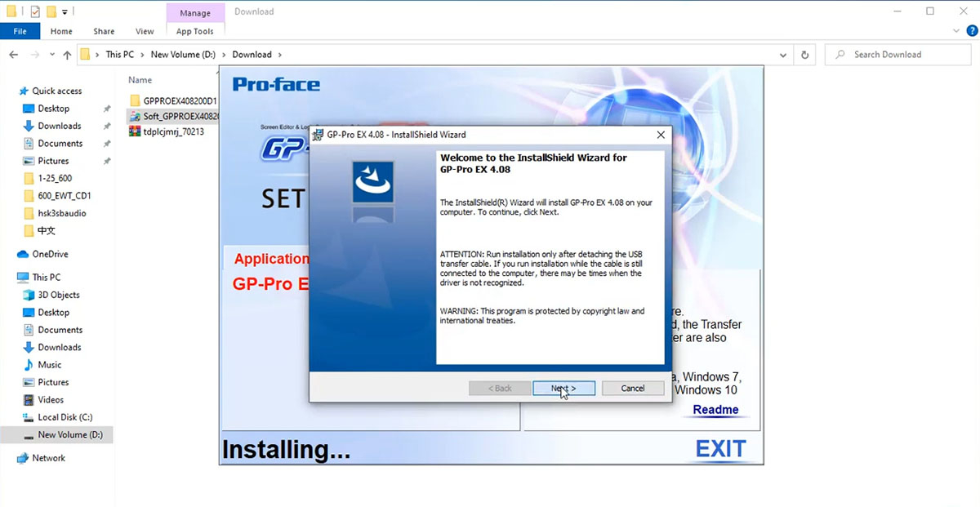Close the InstallShield Wizard dialog
The height and width of the screenshot is (507, 980).
pyautogui.click(x=661, y=135)
